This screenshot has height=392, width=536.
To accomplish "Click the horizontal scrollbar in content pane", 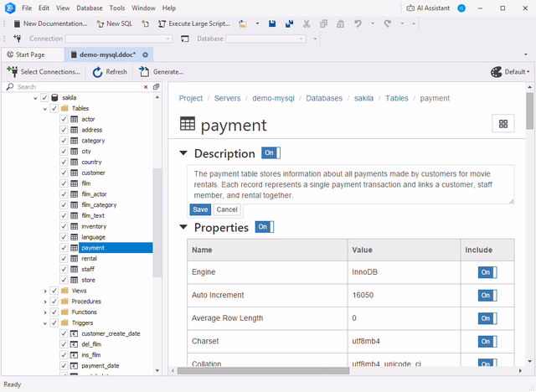I will [263, 370].
